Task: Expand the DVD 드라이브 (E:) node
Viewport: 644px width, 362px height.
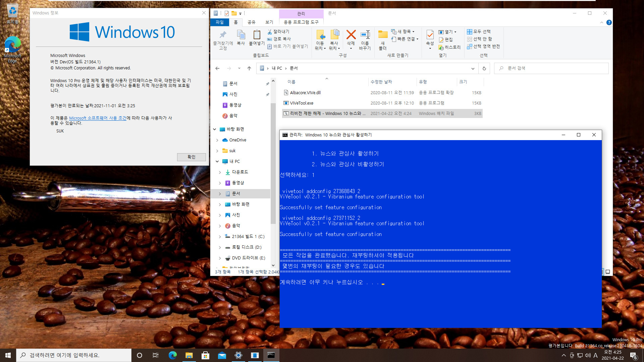Action: [220, 258]
